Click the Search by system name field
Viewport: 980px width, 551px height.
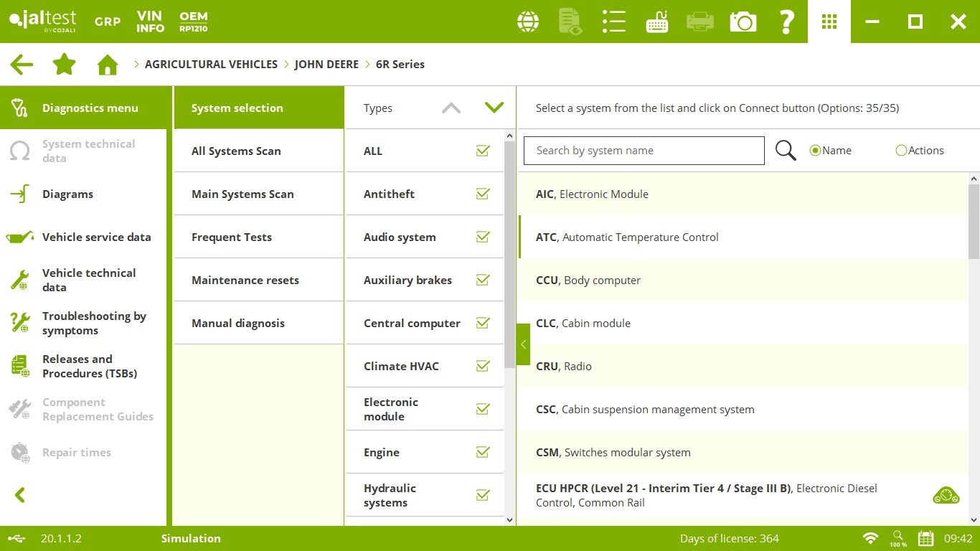click(644, 151)
